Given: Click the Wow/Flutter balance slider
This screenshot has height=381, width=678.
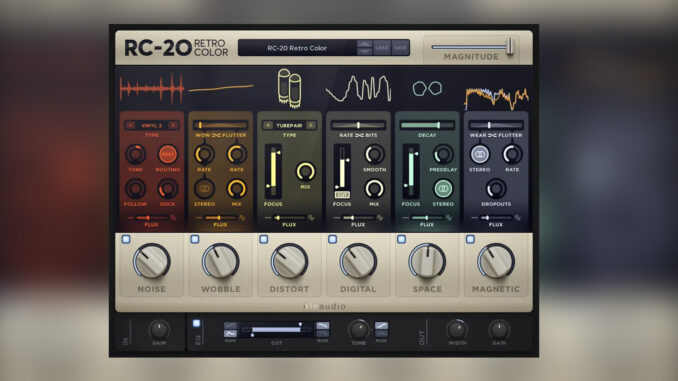Looking at the screenshot, I should click(x=221, y=125).
